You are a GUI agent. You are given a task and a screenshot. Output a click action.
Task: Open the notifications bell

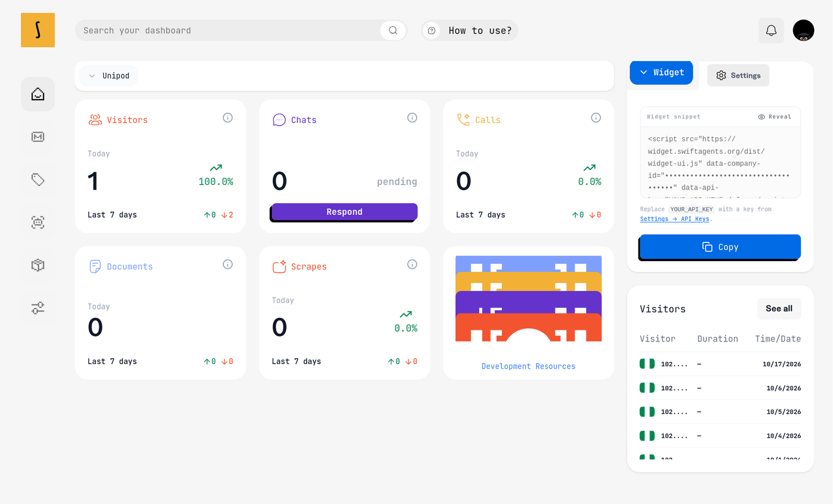pos(771,30)
